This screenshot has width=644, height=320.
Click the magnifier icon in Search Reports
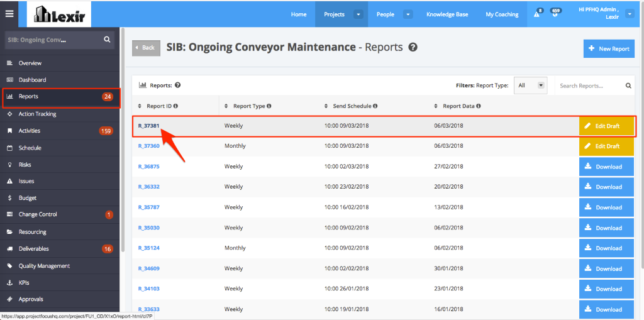point(628,86)
